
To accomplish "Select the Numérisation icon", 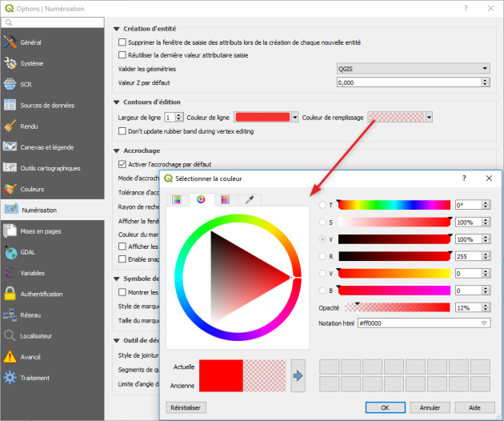I will click(11, 210).
